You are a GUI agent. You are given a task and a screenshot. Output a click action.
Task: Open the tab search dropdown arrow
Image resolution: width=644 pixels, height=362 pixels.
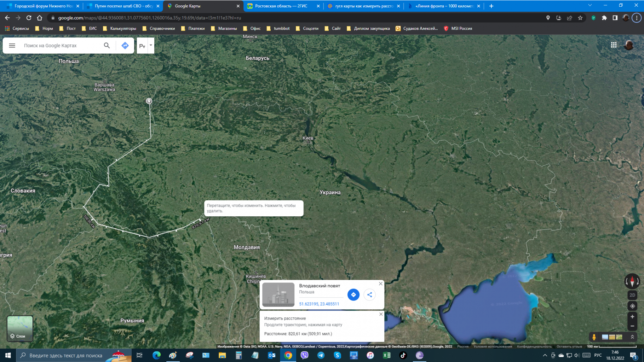pyautogui.click(x=590, y=5)
